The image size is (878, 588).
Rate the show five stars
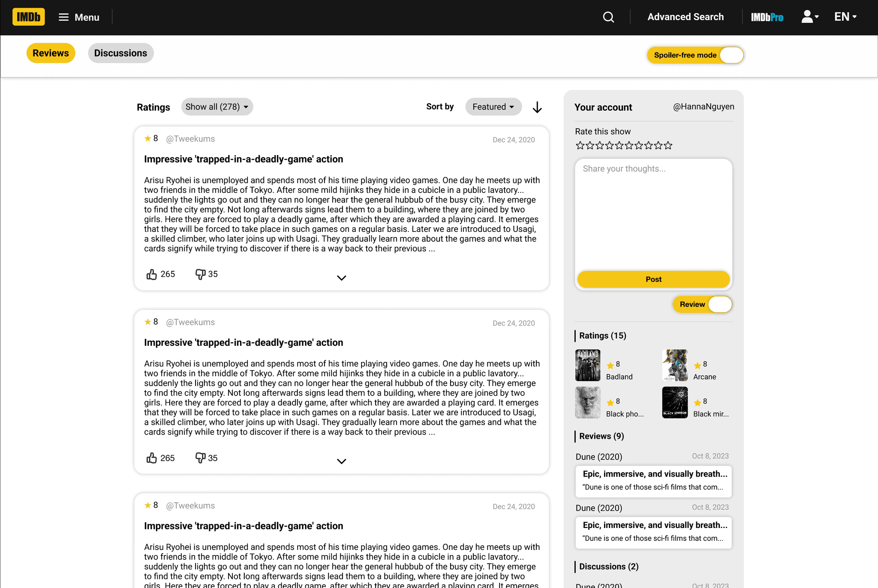point(619,146)
